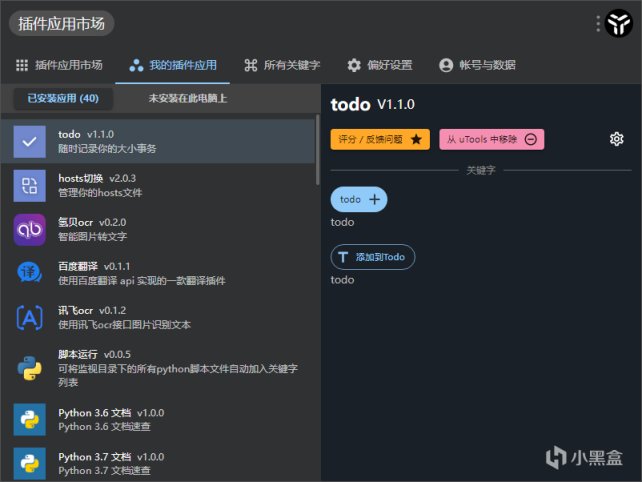Click the 氢贝ocr purple icon
The height and width of the screenshot is (482, 642).
click(x=29, y=230)
